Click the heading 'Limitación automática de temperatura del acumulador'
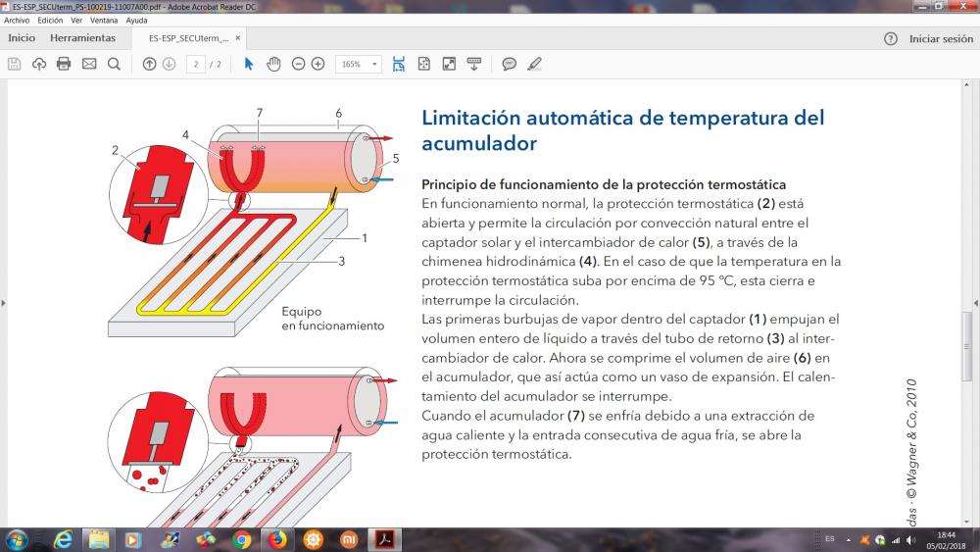Viewport: 980px width, 552px height. point(623,130)
